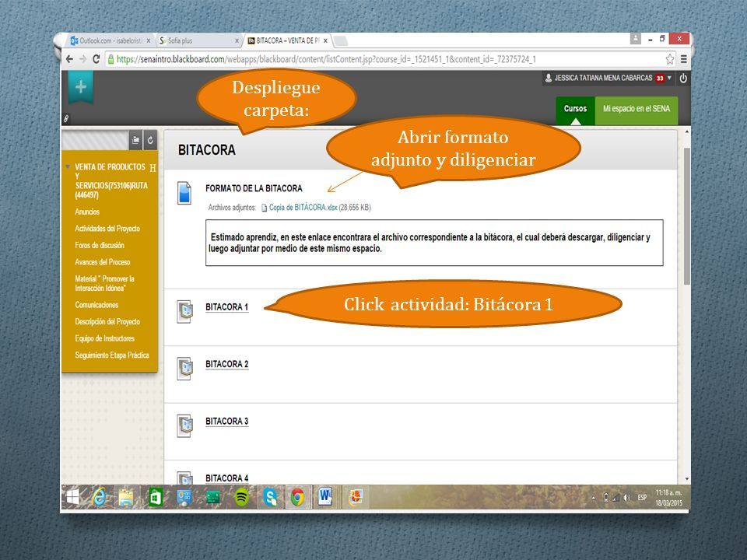Open Equipo de Instructores
The width and height of the screenshot is (747, 560).
click(x=105, y=338)
